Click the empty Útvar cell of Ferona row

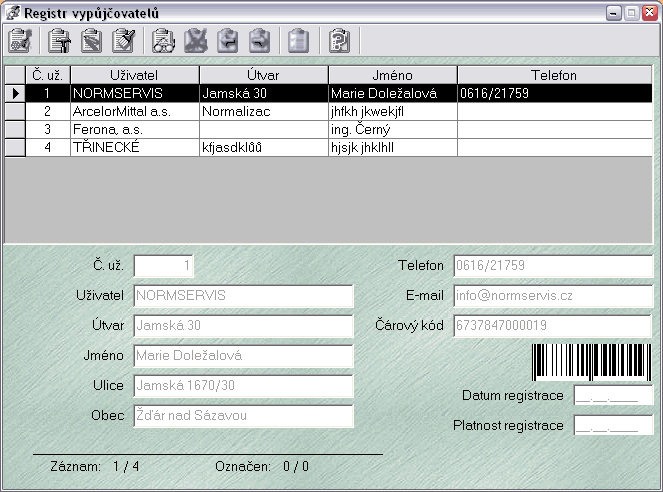(263, 129)
